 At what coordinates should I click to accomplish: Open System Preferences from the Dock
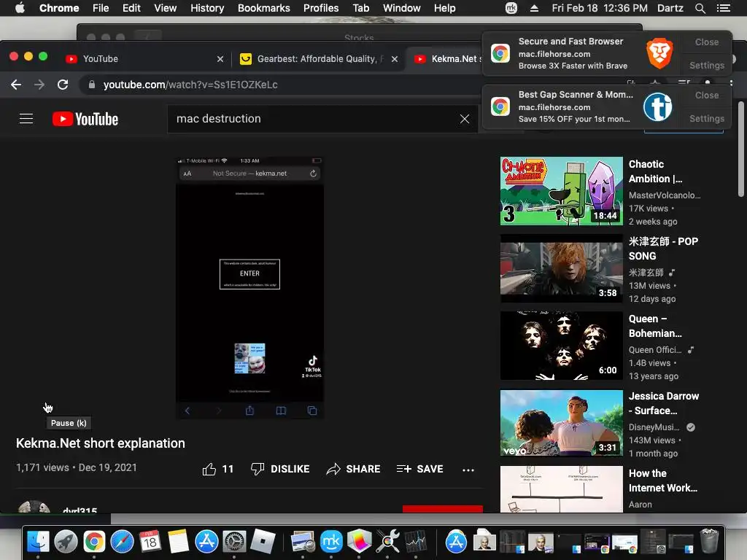[234, 542]
